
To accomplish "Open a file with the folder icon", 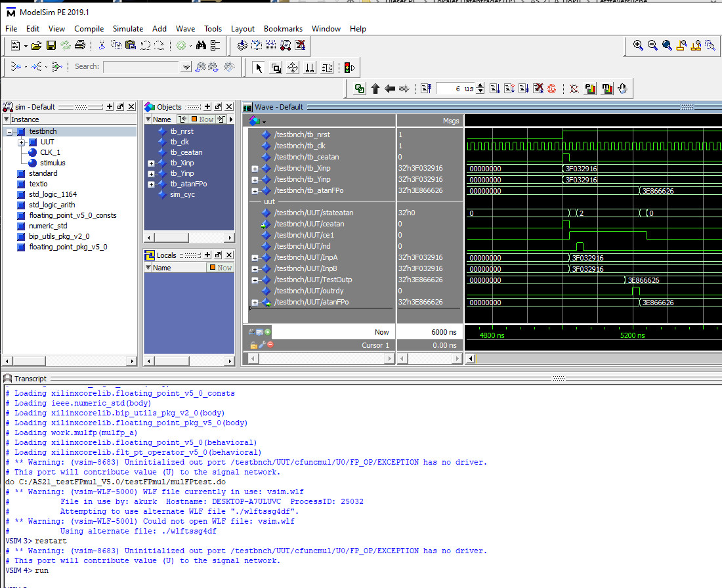I will (x=36, y=45).
